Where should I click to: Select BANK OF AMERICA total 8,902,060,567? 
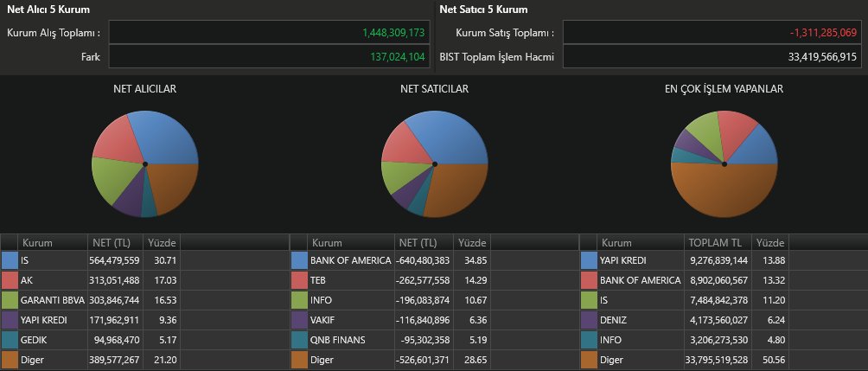pyautogui.click(x=718, y=280)
